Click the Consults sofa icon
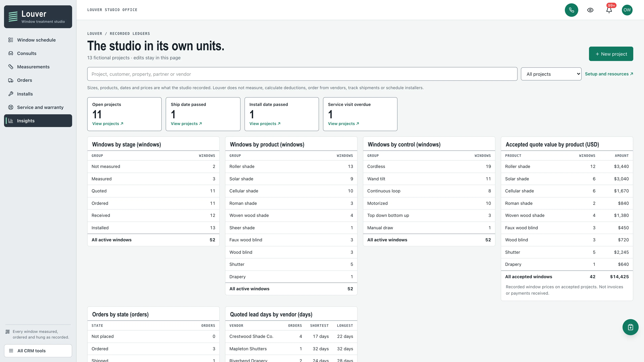The width and height of the screenshot is (644, 362). click(11, 53)
